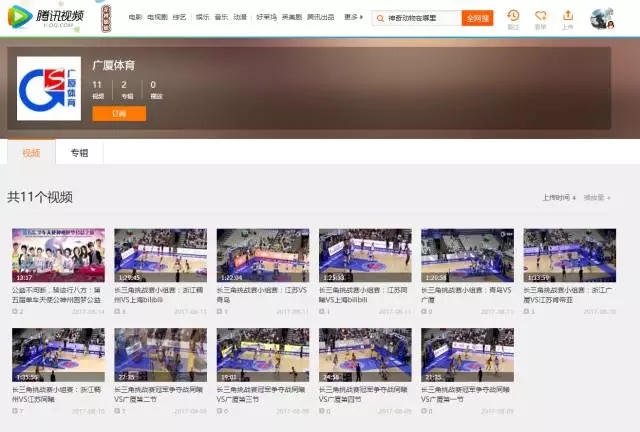640x432 pixels.
Task: Click the 全网搜 search button
Action: point(477,18)
